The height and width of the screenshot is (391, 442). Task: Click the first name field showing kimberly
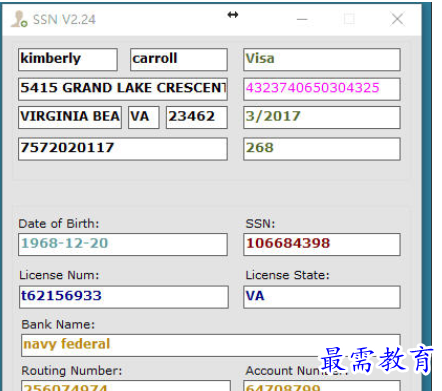coord(68,59)
